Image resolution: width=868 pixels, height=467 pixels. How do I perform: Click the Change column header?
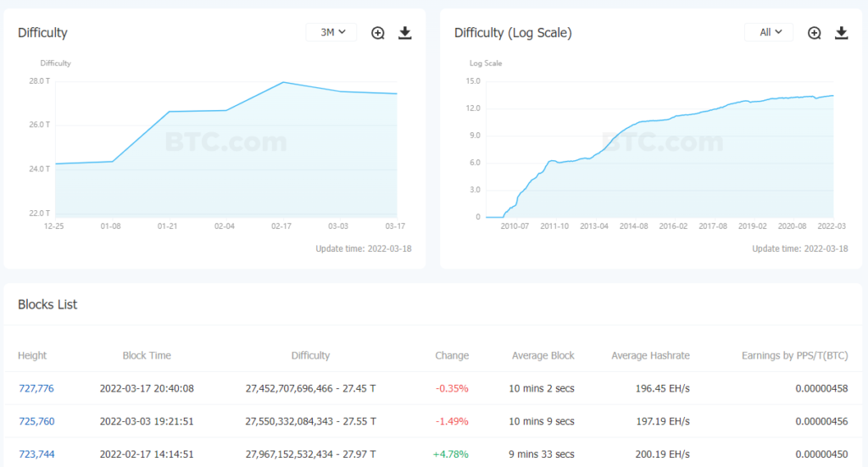click(x=452, y=356)
